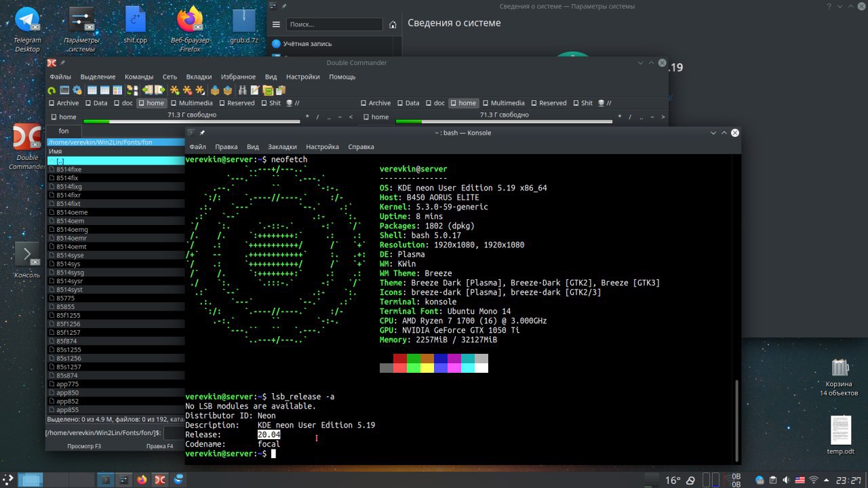Click the yellow asterisk with green plus icon
868x488 pixels.
point(174,90)
